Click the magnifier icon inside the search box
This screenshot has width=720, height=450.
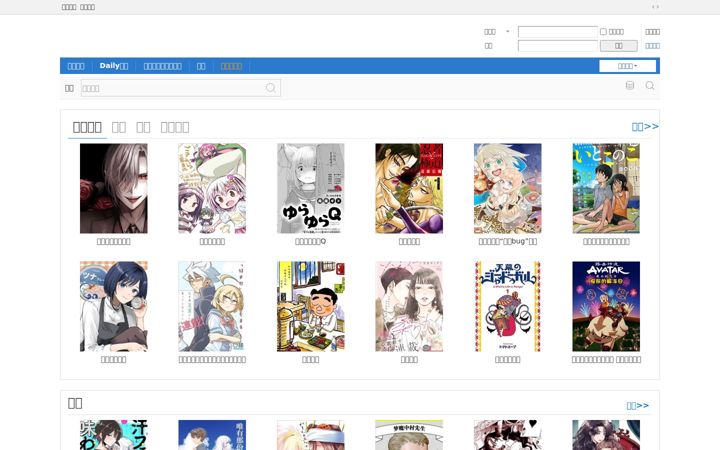(270, 88)
